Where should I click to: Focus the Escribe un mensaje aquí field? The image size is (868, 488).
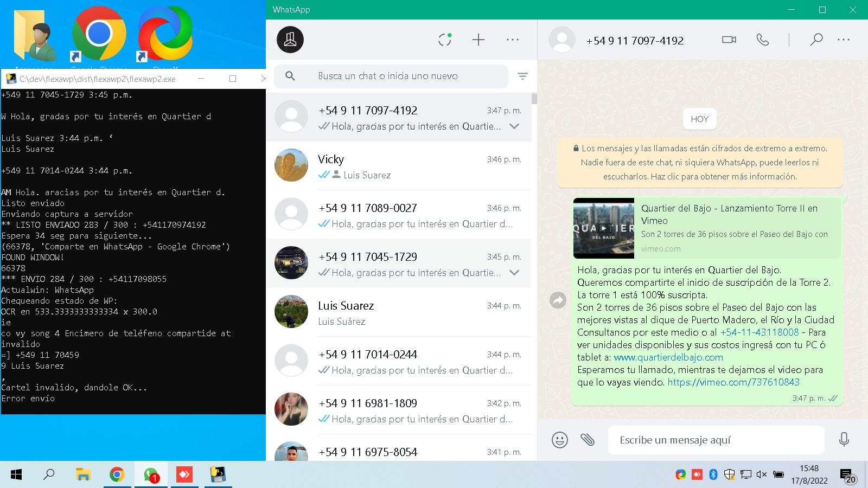pos(716,440)
